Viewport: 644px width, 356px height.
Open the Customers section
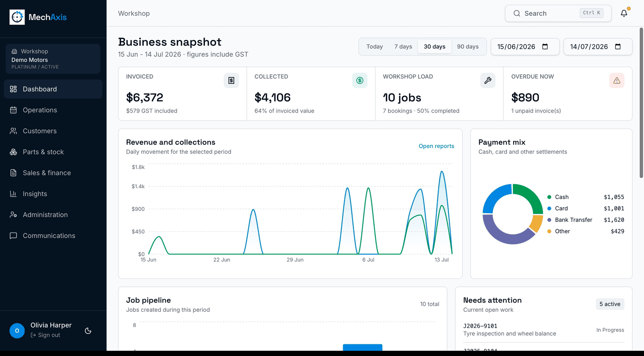53,131
